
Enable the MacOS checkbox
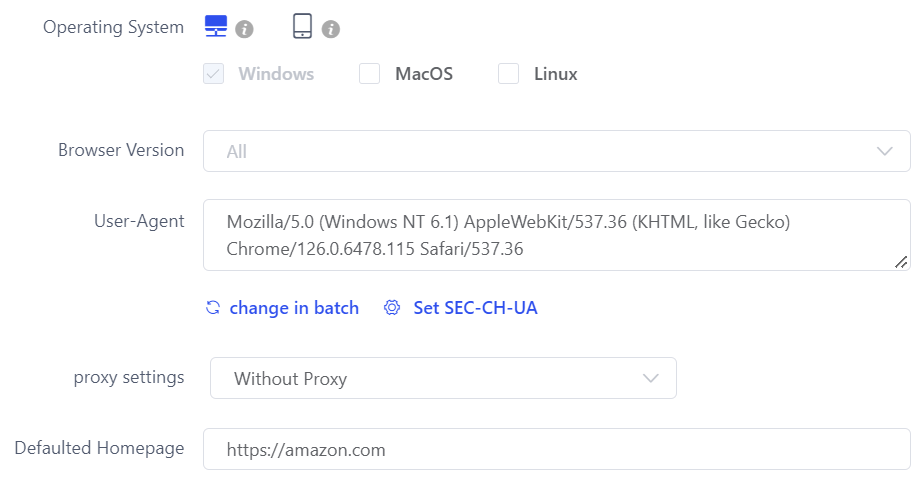click(x=369, y=74)
